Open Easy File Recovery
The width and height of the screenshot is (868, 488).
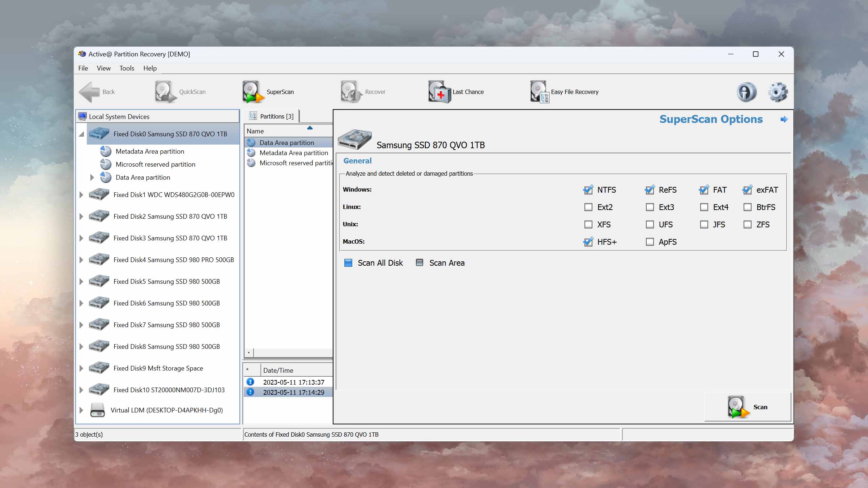(564, 92)
